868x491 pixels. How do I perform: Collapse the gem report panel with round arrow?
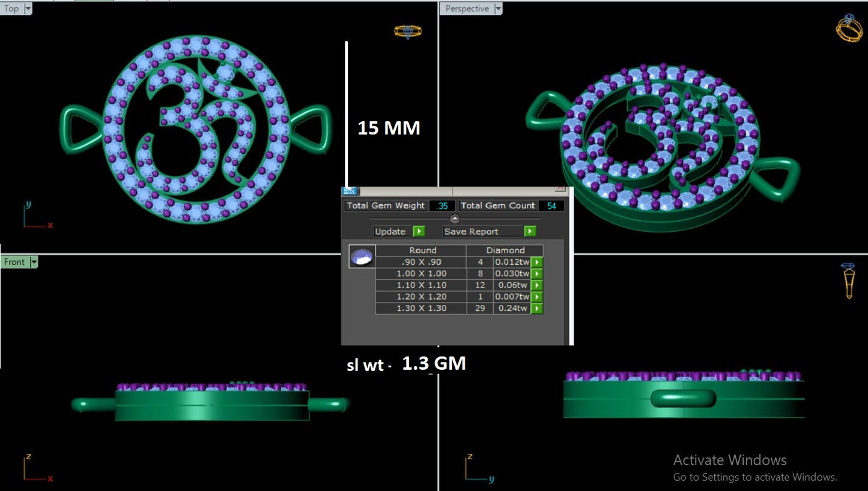pos(455,218)
